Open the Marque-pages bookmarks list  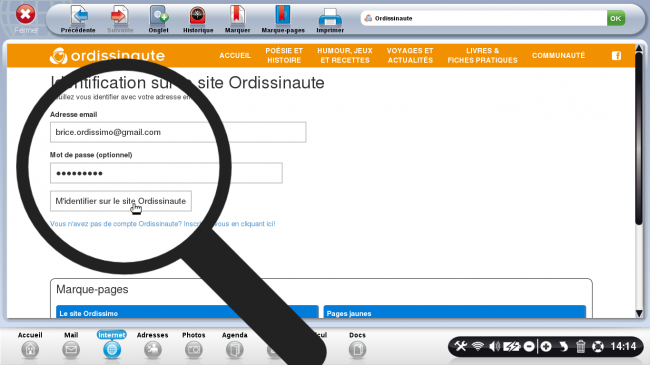pos(283,19)
